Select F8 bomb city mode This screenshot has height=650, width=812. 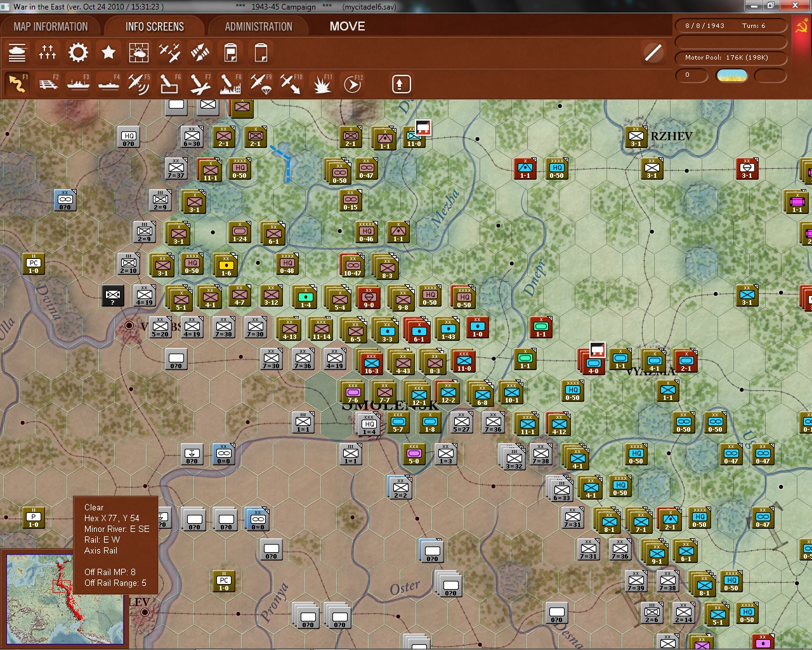(x=230, y=84)
